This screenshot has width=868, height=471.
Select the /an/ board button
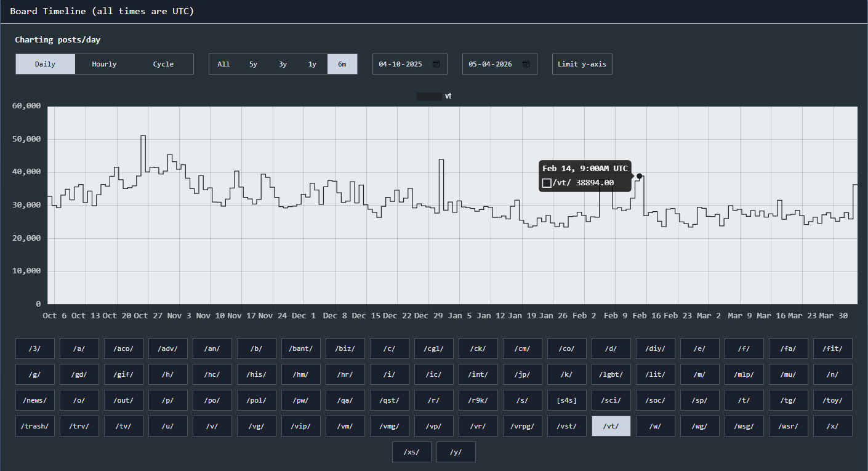[x=212, y=348]
